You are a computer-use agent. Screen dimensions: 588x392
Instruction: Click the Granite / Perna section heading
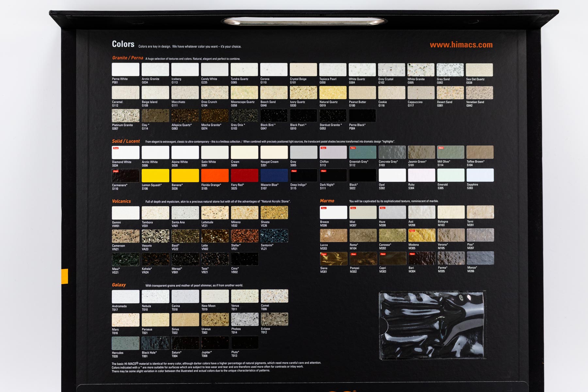pyautogui.click(x=127, y=58)
